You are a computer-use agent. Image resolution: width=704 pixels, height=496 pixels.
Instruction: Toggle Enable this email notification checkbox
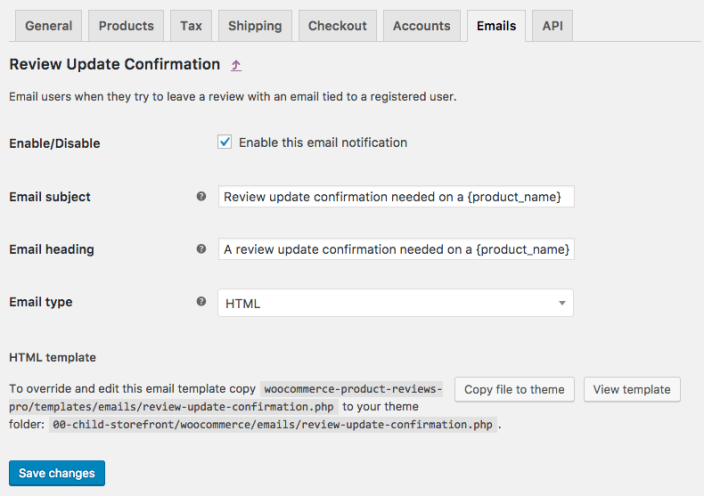(225, 142)
